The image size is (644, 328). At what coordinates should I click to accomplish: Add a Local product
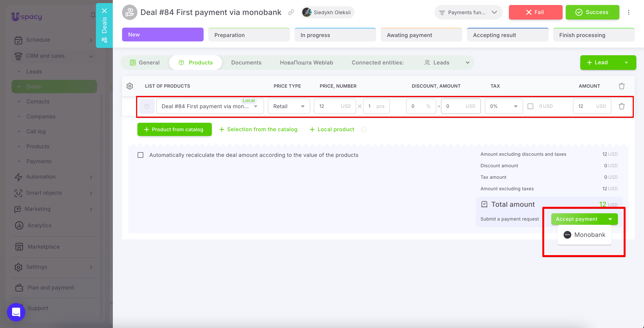point(332,129)
